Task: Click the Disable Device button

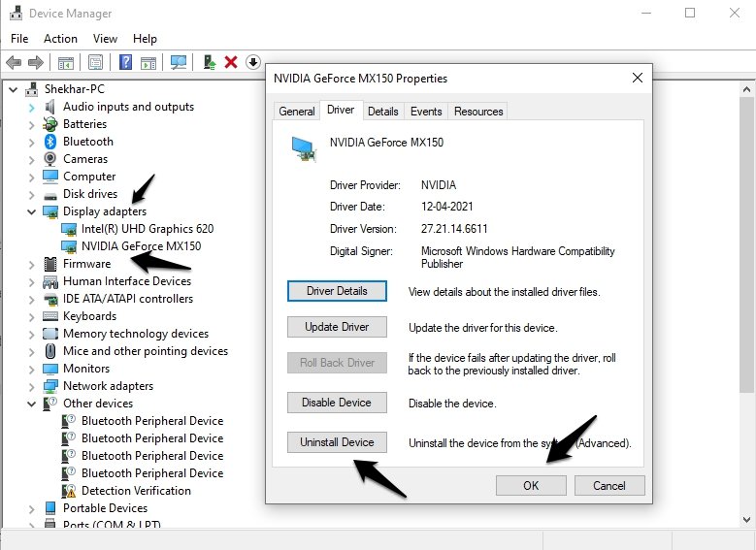Action: click(337, 403)
